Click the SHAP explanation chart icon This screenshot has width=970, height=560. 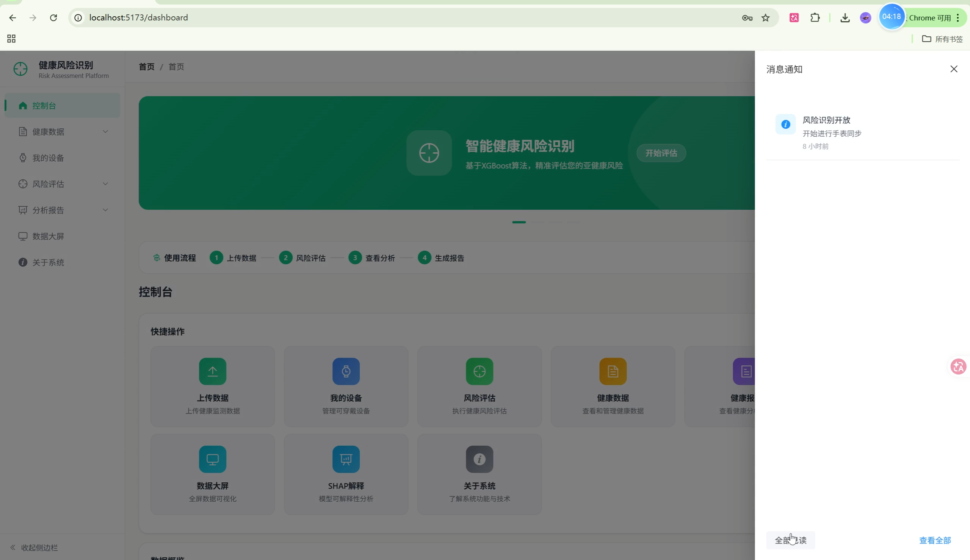tap(346, 459)
